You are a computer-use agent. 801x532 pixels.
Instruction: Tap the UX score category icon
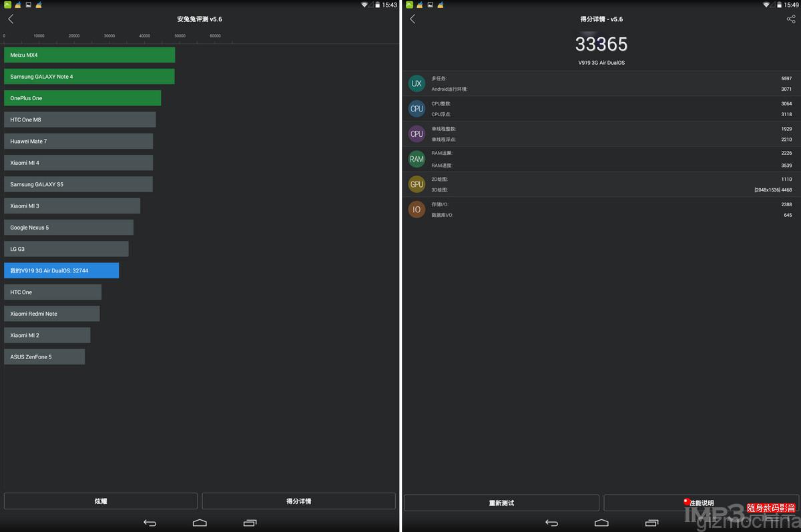[x=417, y=83]
